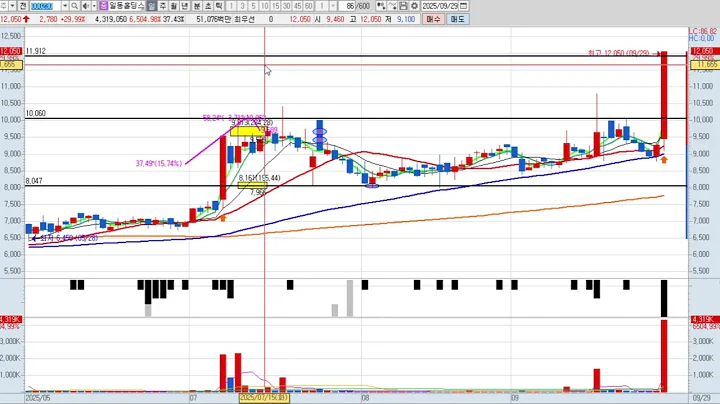Select the 분 (minute) chart period
The width and height of the screenshot is (720, 404).
[x=197, y=6]
